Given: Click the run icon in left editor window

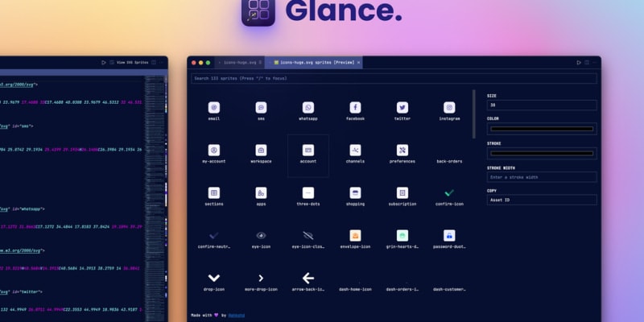Looking at the screenshot, I should 104,63.
